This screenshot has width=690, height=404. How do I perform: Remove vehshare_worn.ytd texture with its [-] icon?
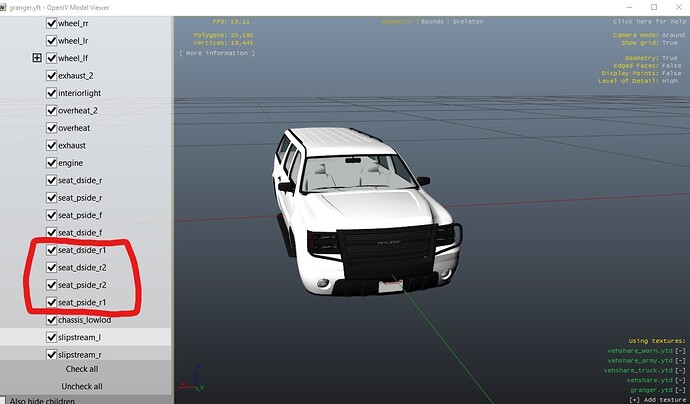(x=680, y=351)
